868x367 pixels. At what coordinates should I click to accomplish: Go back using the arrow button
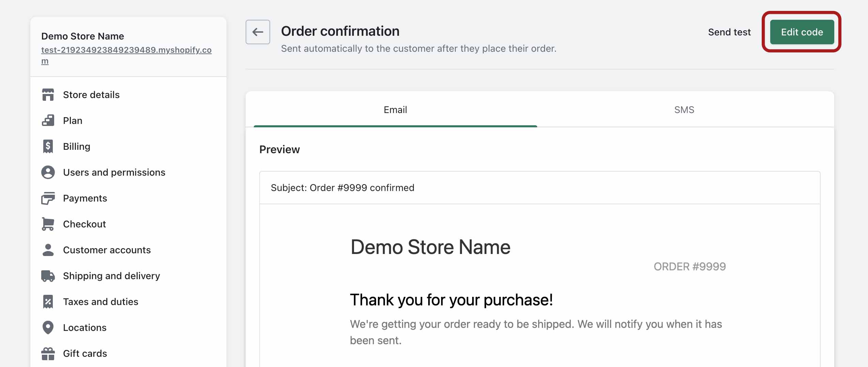click(258, 32)
